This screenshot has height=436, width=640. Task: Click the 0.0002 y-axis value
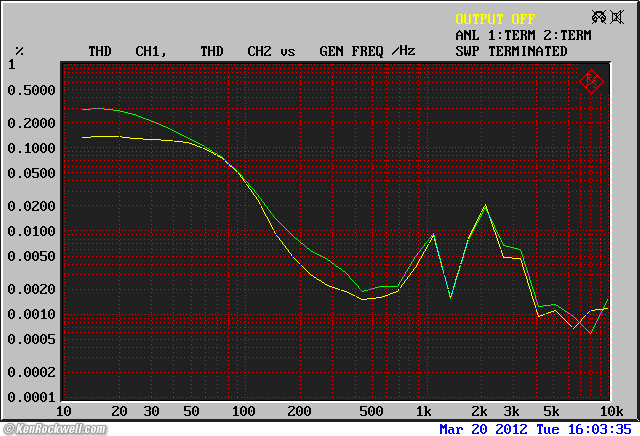tap(31, 372)
